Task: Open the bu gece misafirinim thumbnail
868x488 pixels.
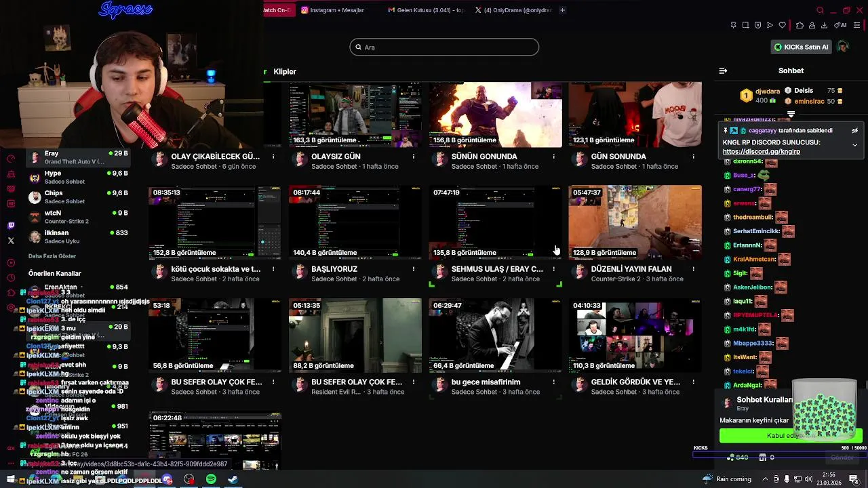Action: coord(495,335)
